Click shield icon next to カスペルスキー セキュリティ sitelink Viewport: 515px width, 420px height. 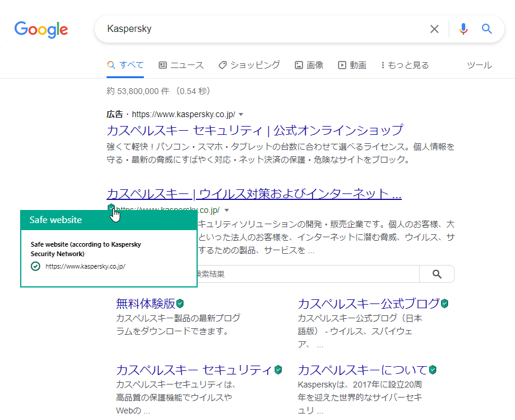click(x=278, y=370)
